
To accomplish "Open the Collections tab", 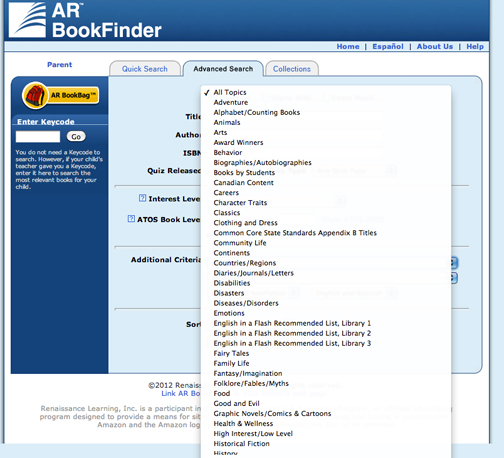I will 292,69.
